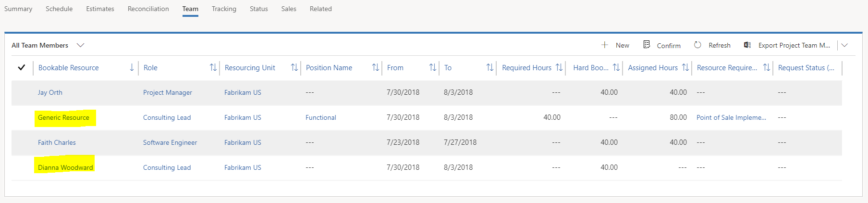Image resolution: width=868 pixels, height=203 pixels.
Task: Select the Faith Charles row's From date cell
Action: (x=403, y=142)
